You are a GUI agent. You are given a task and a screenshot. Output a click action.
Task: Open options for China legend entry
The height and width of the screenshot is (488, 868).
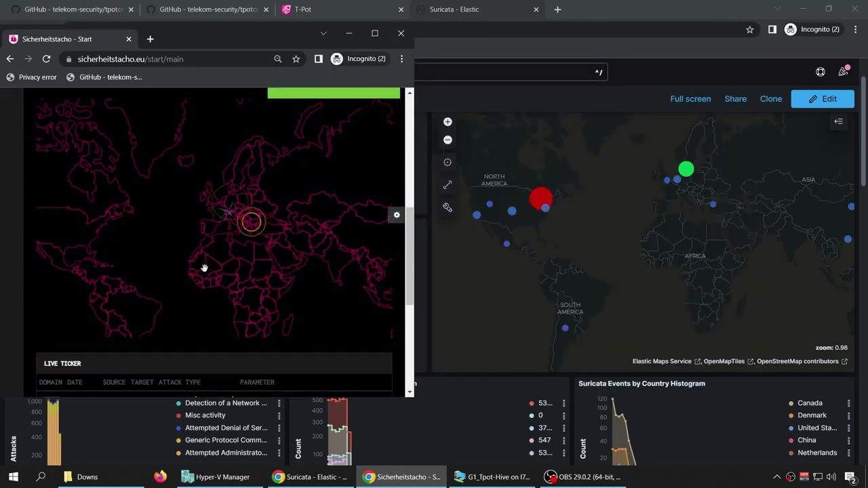pyautogui.click(x=848, y=441)
